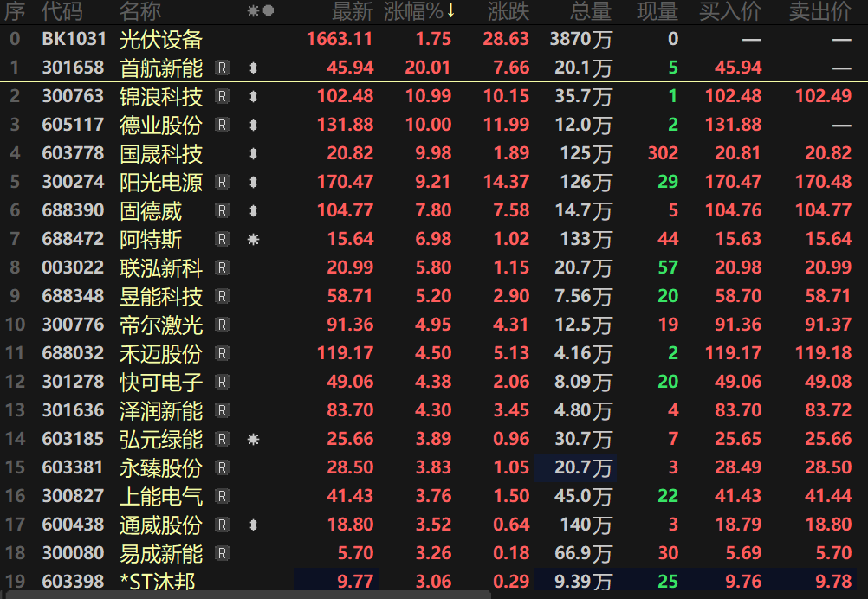Screen dimensions: 868x599
Task: Click the star marker icon in 弘元绿能 row
Action: 253,439
